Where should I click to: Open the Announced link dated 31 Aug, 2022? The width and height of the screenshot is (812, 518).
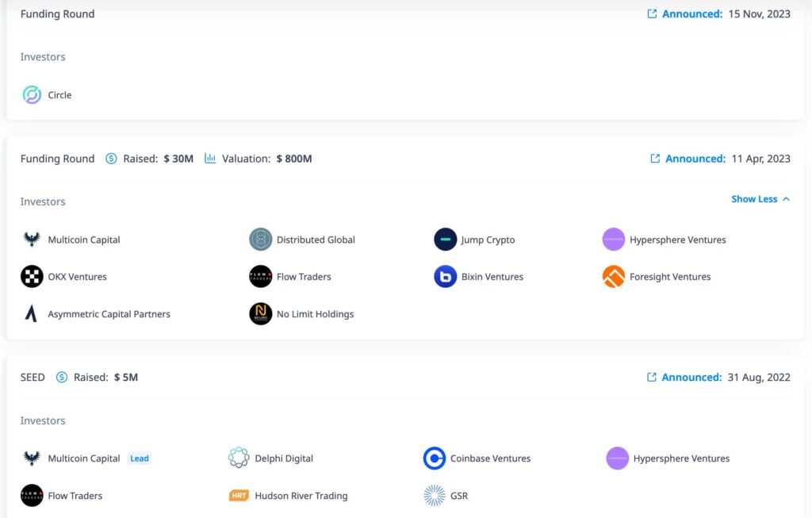691,377
